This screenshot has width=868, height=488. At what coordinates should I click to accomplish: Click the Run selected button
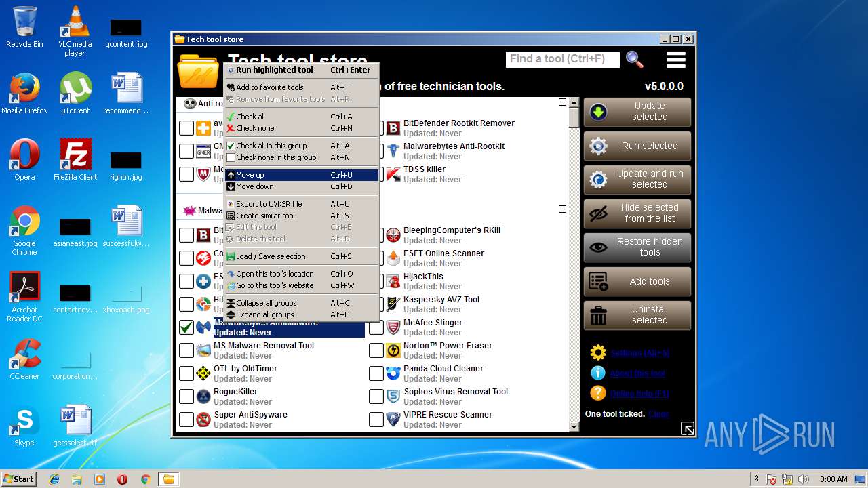[637, 146]
